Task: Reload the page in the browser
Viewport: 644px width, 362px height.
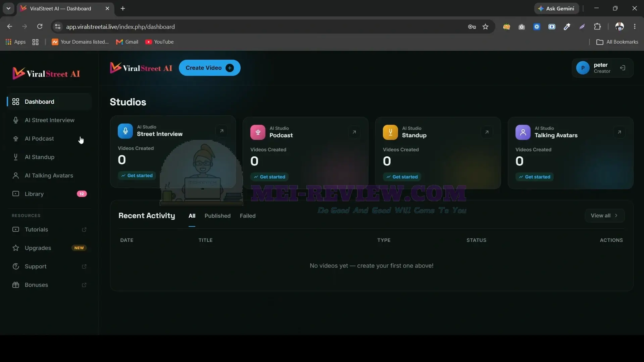Action: point(40,27)
